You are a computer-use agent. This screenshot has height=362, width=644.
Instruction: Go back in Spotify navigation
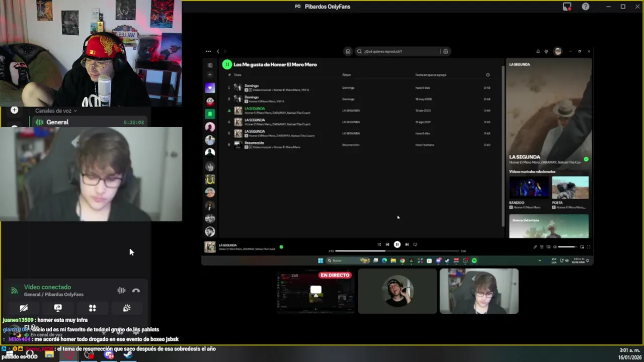click(x=218, y=51)
